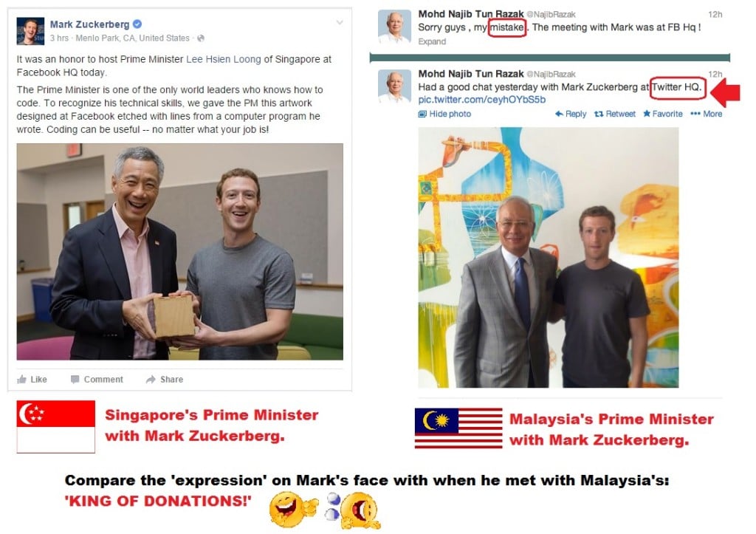Click the Share arrow icon
Viewport: 756px width, 534px height.
pos(151,379)
